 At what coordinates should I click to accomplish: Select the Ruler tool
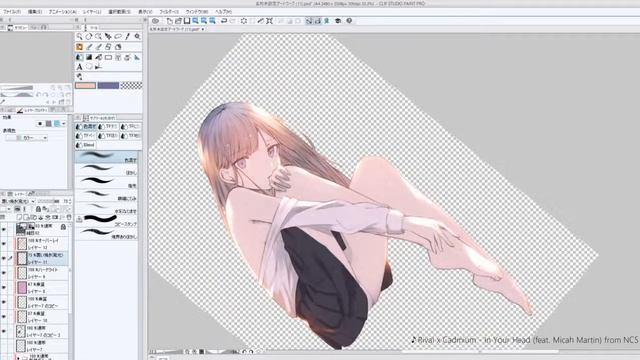(137, 57)
